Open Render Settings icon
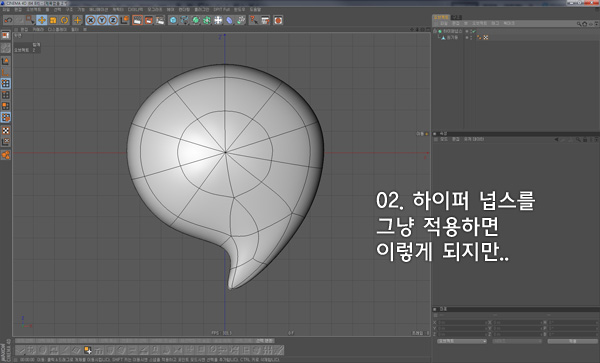Screen dimensions: 600x363 (160, 20)
